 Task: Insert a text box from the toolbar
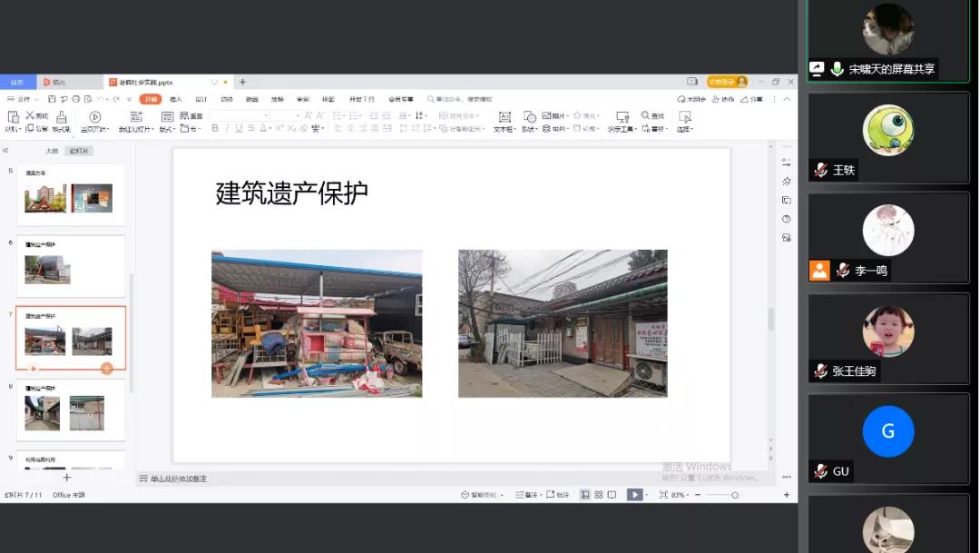pyautogui.click(x=505, y=117)
